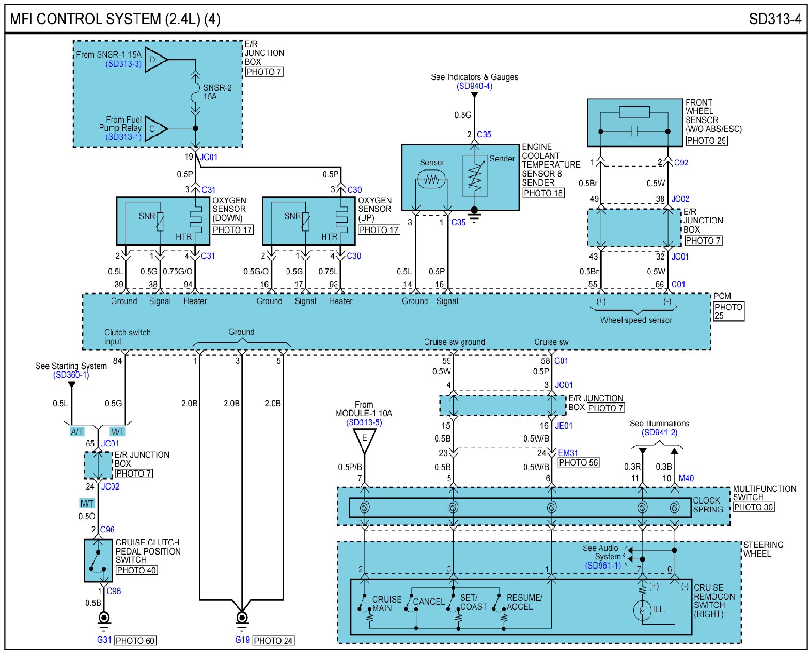812x656 pixels.
Task: Open PHOTO 18 for coolant temperature sensor
Action: 543,193
